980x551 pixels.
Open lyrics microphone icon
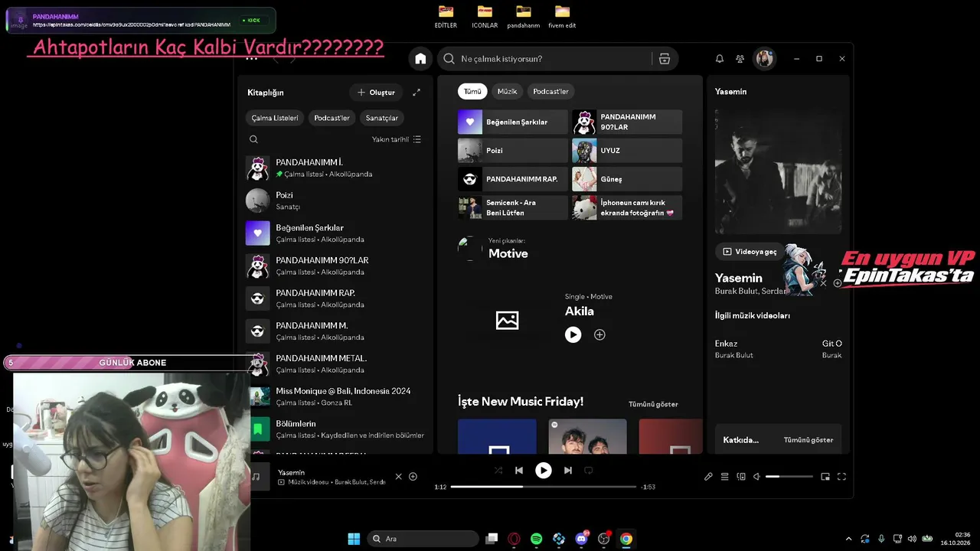708,477
